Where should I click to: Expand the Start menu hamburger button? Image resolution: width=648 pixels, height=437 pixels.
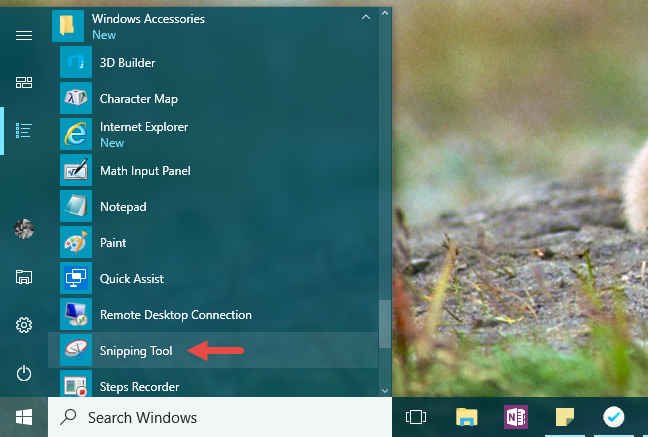pyautogui.click(x=24, y=36)
